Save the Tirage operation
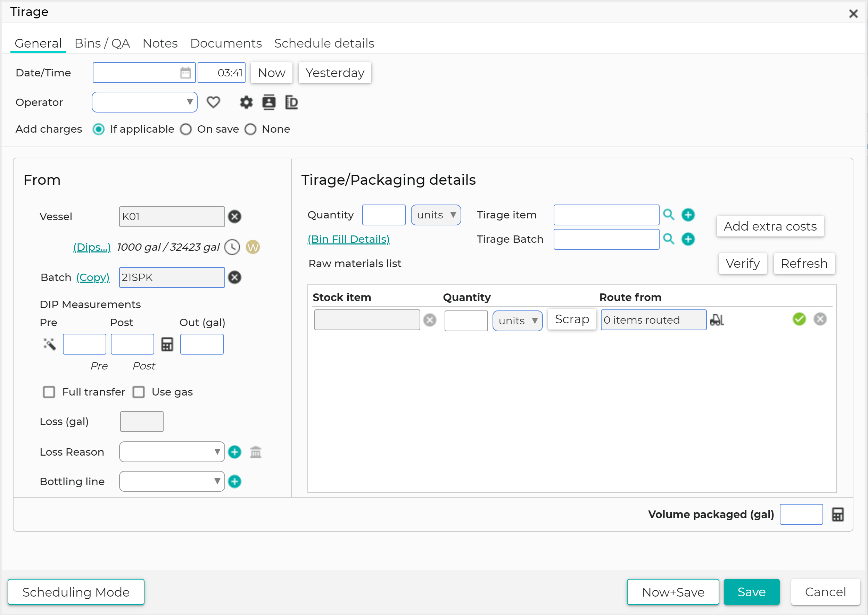This screenshot has width=868, height=615. tap(752, 592)
